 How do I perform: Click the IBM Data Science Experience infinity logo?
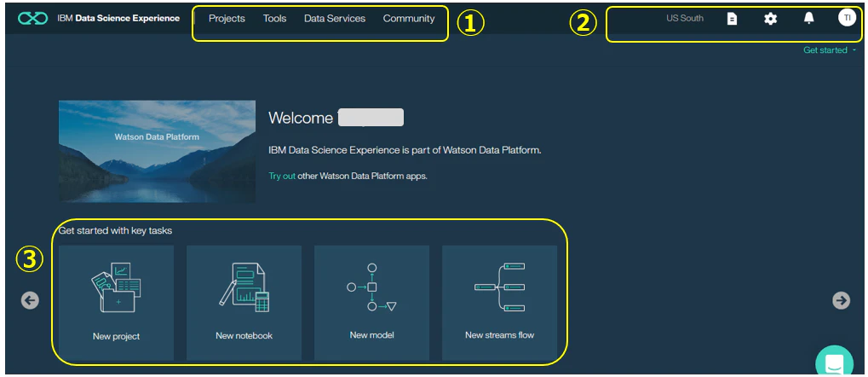[32, 18]
